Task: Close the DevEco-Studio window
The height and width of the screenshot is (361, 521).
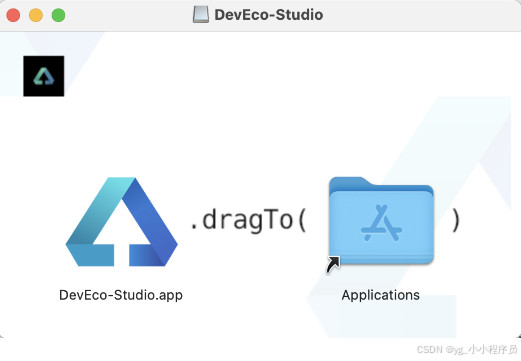Action: point(13,15)
